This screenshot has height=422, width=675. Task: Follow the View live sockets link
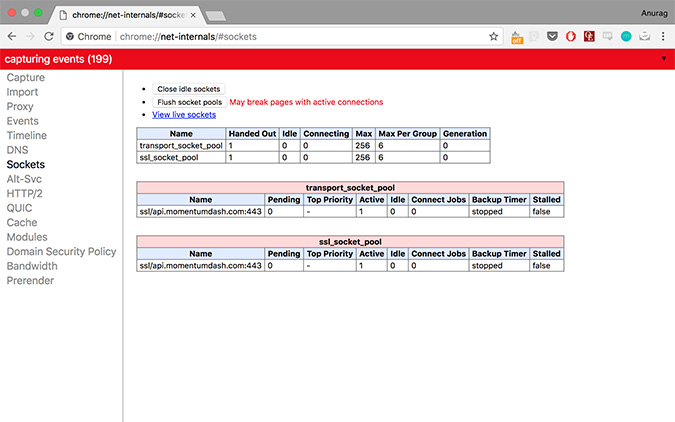click(183, 115)
